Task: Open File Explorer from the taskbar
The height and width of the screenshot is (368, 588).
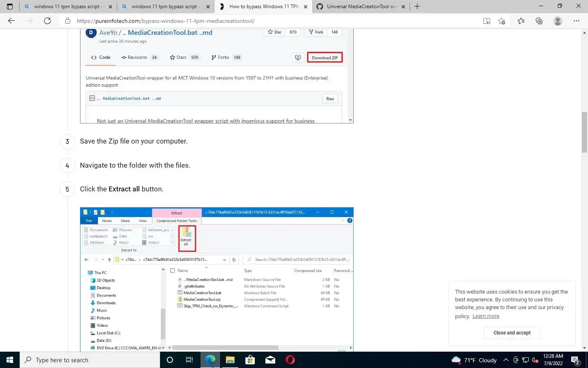Action: pyautogui.click(x=230, y=360)
